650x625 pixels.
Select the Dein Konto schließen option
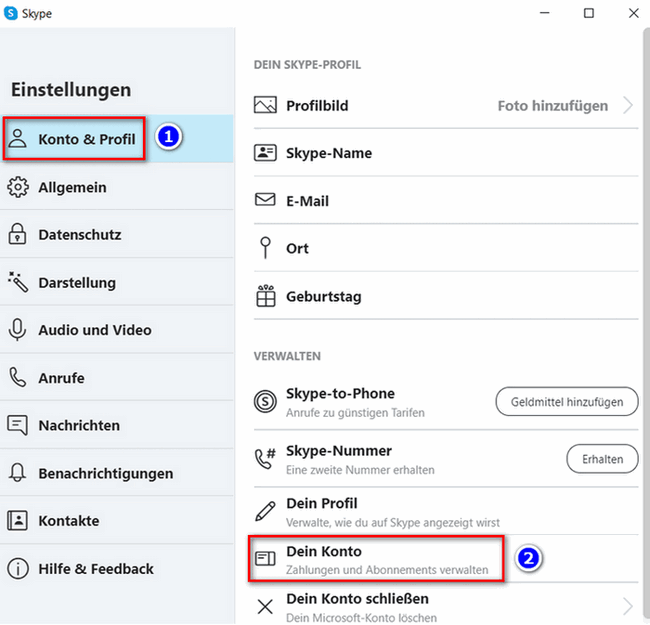click(446, 604)
